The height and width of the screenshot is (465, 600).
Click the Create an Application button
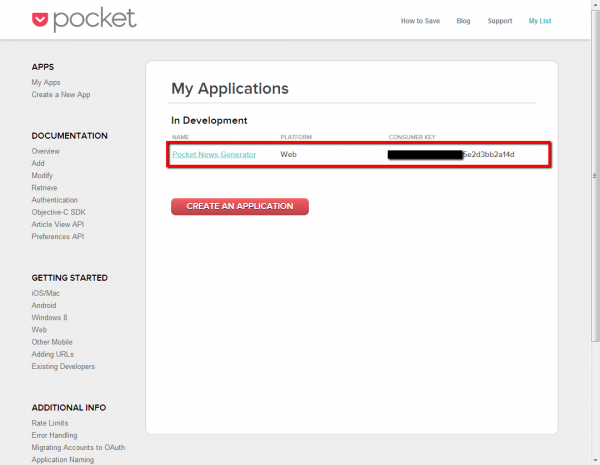tap(240, 207)
